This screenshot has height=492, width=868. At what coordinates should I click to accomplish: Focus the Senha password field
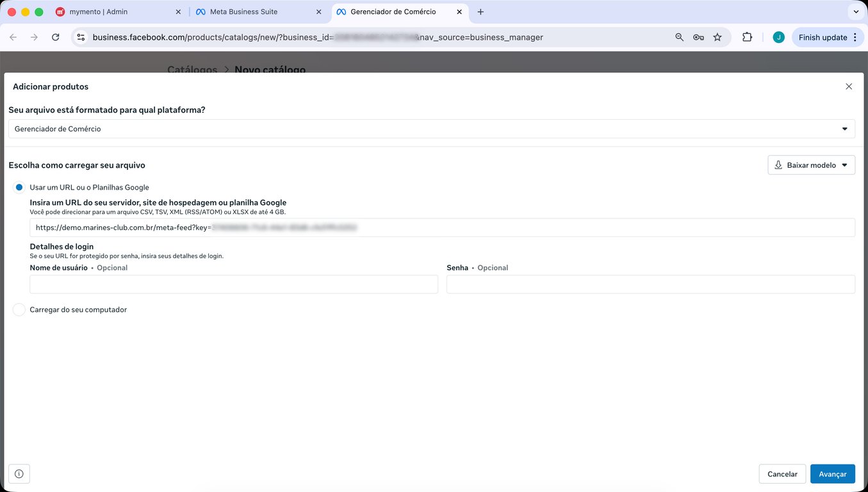[651, 284]
